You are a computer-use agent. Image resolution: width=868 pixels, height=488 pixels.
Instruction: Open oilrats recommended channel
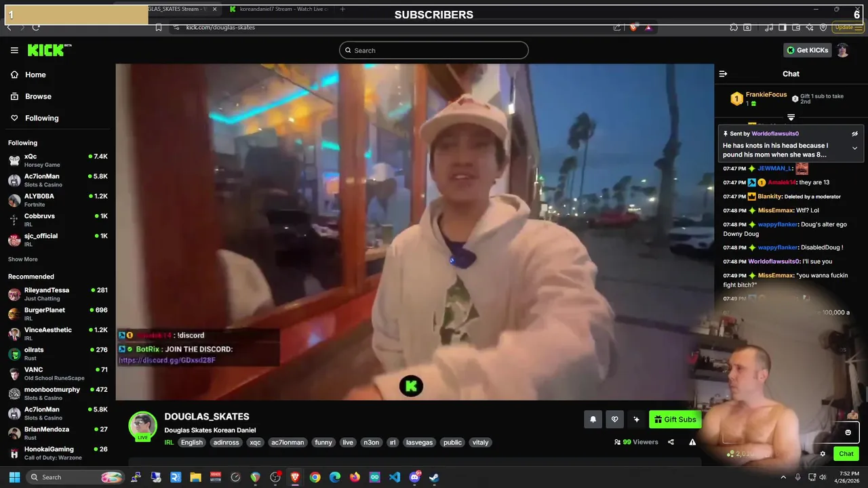[x=58, y=353]
